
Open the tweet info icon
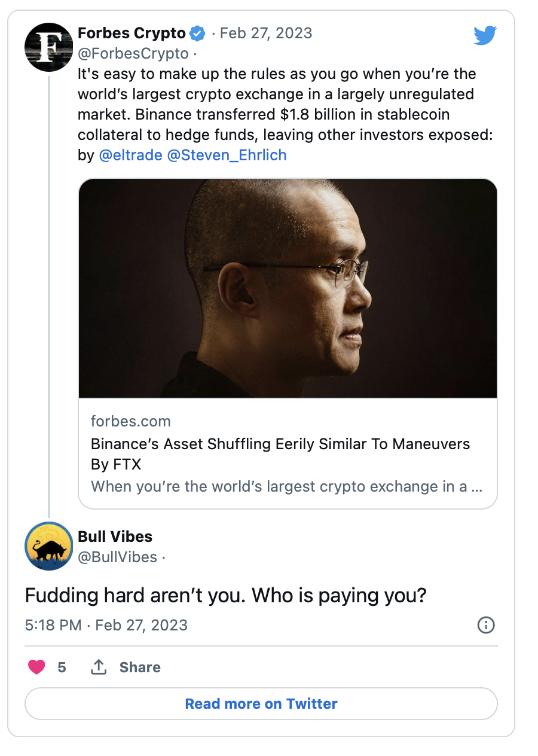click(x=485, y=625)
